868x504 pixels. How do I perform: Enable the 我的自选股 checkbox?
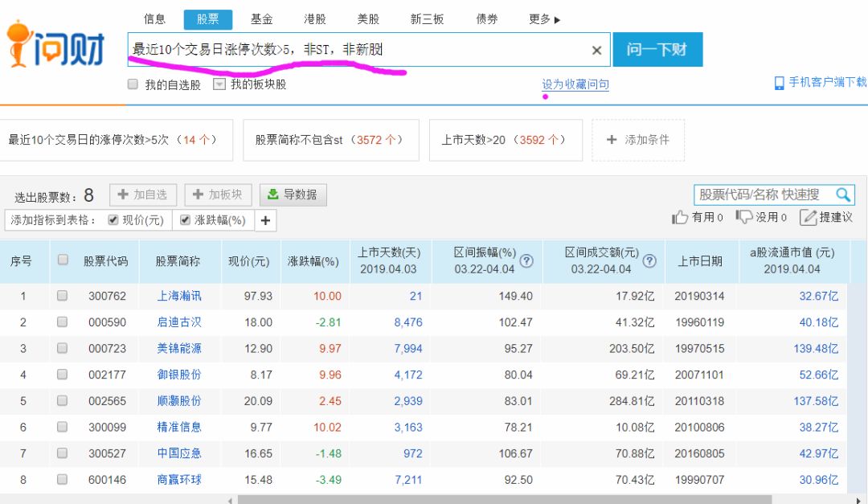tap(133, 83)
